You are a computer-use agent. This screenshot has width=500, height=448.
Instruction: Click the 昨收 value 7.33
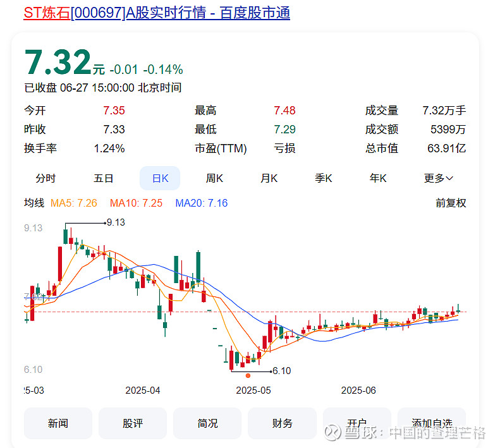(x=114, y=130)
